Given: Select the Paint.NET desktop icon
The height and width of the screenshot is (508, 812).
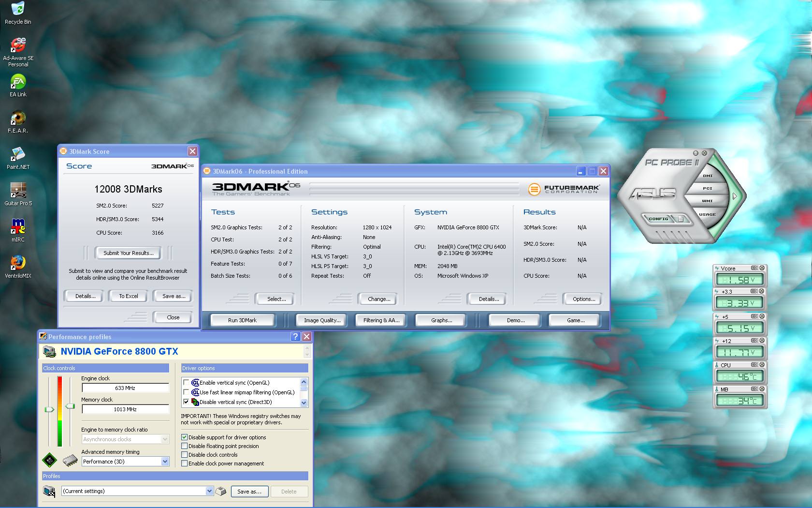Looking at the screenshot, I should point(18,158).
